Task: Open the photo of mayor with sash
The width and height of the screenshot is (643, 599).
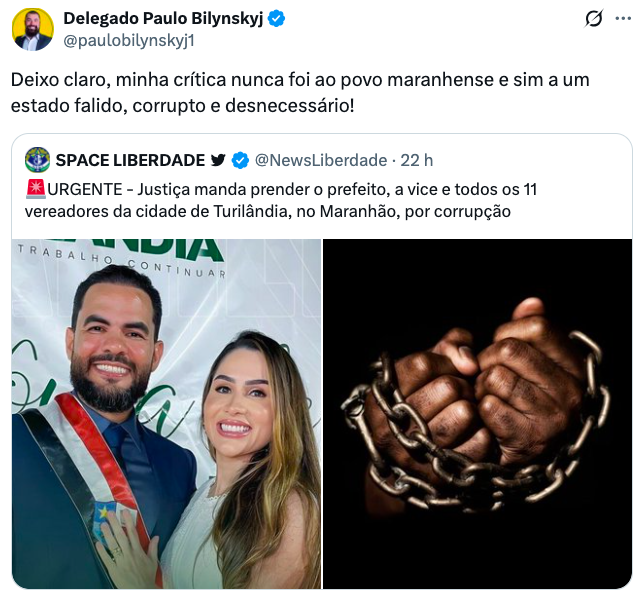Action: (x=166, y=414)
